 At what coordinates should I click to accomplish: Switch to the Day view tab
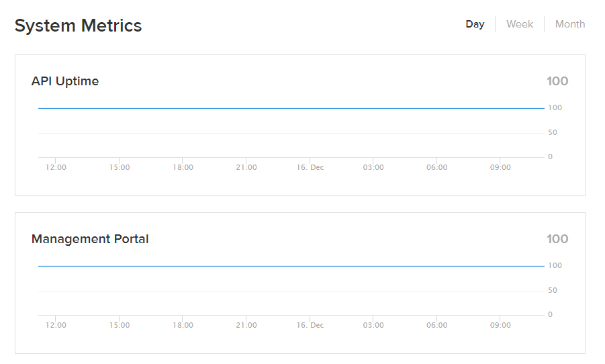(x=475, y=24)
